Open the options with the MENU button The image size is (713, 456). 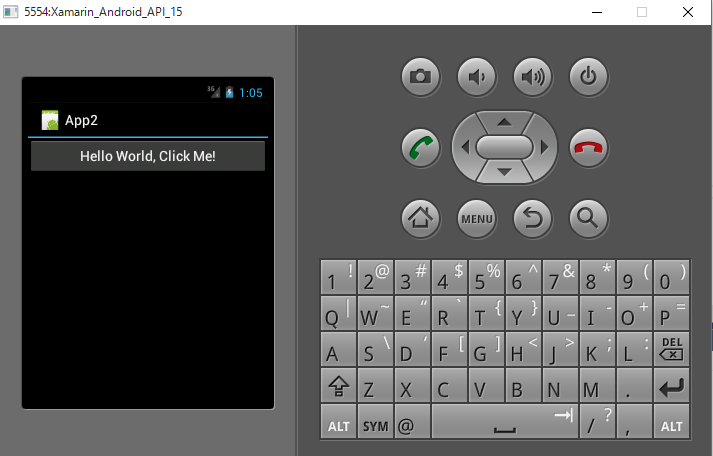(477, 219)
